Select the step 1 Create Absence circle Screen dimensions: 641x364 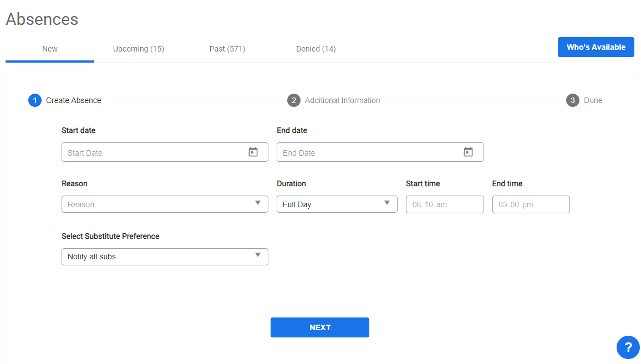pyautogui.click(x=35, y=100)
